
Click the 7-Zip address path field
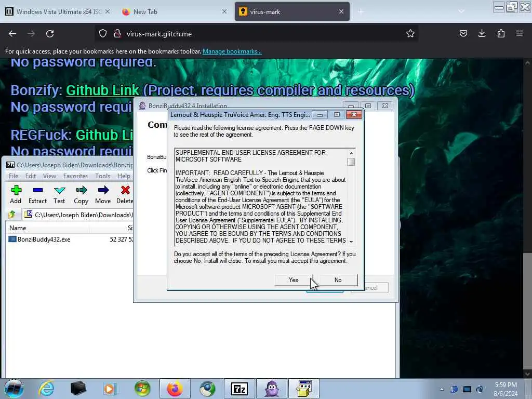coord(79,215)
